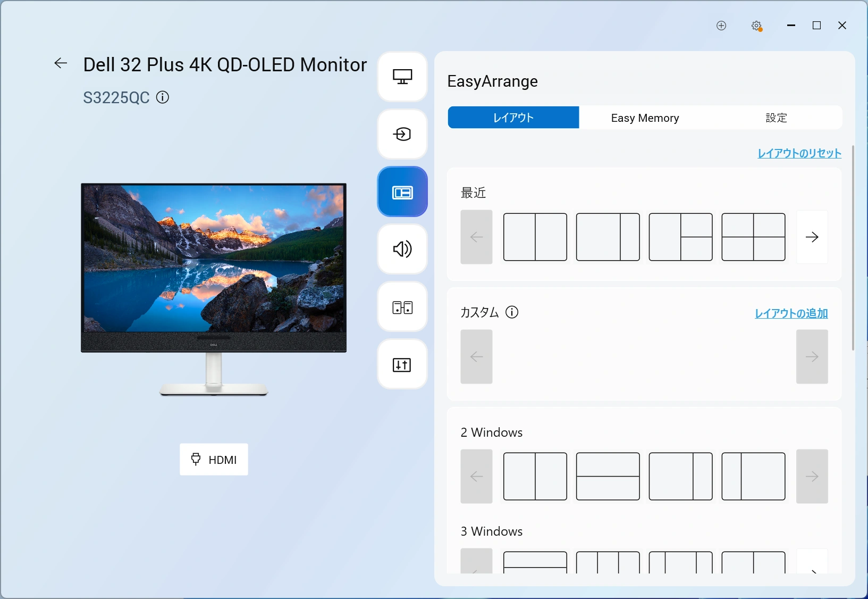Click the レイアウトの追加 link
The height and width of the screenshot is (599, 868).
click(x=791, y=314)
